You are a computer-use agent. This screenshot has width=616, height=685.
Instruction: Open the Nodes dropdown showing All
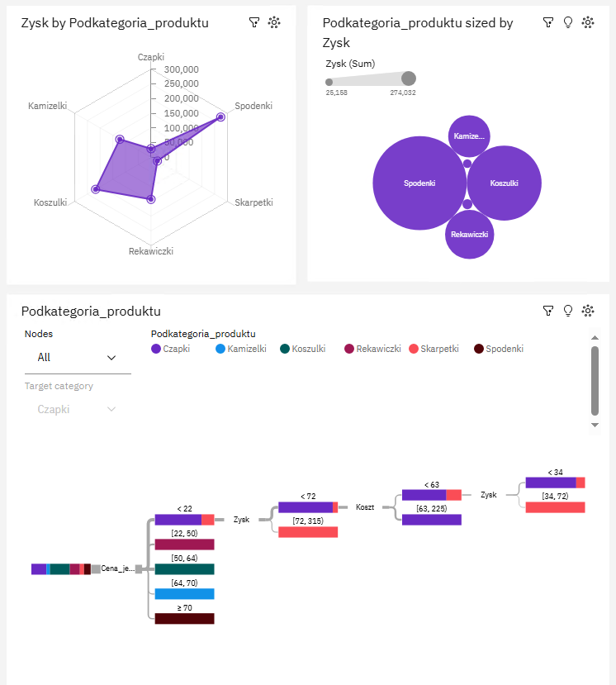[78, 358]
